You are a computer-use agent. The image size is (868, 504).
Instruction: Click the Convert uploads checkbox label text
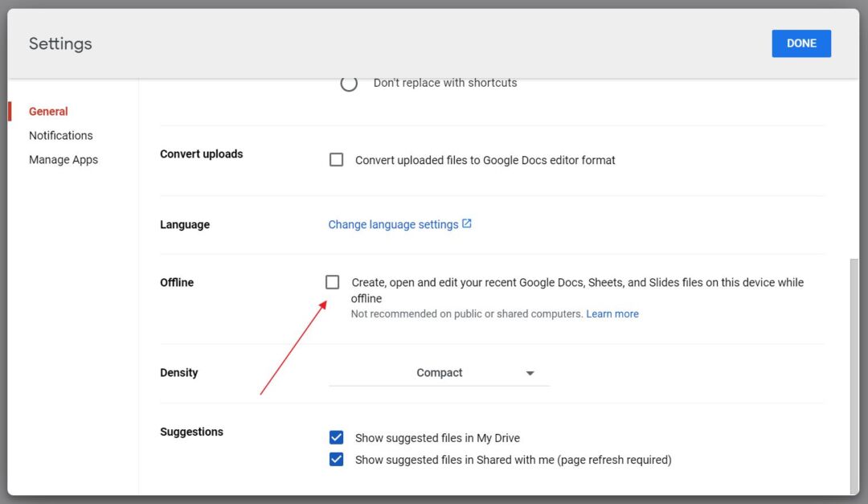[485, 160]
